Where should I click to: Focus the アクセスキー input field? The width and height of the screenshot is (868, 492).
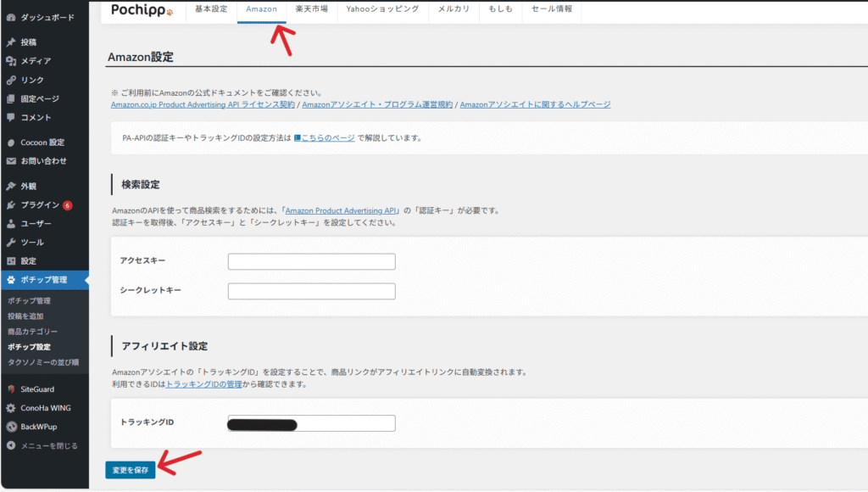click(x=312, y=261)
